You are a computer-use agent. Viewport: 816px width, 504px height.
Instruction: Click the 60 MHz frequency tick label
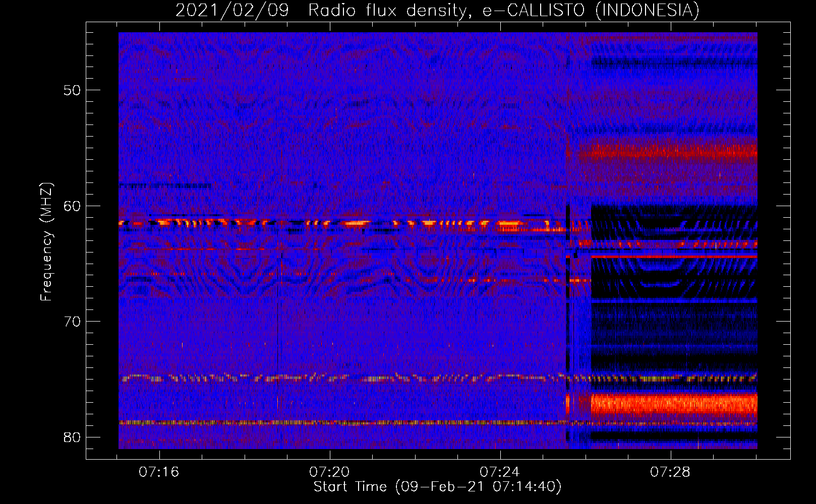tap(72, 206)
